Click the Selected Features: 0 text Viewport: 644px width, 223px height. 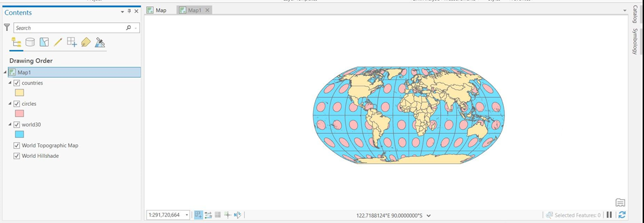(578, 215)
